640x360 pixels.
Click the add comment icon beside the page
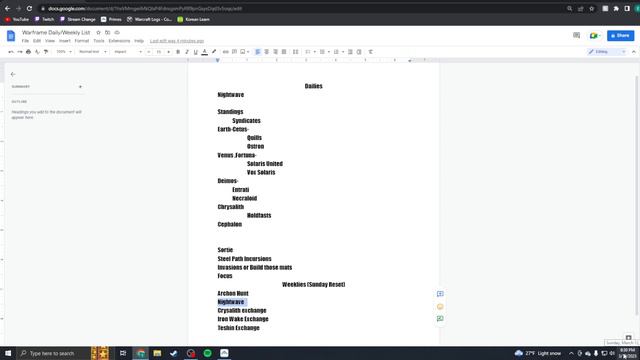(440, 294)
